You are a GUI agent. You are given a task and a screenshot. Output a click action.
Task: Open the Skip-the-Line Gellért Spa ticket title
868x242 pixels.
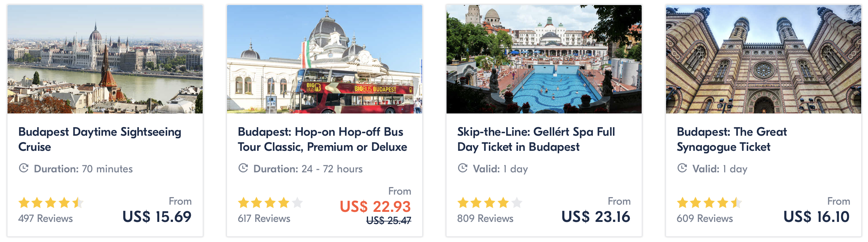[x=536, y=139]
